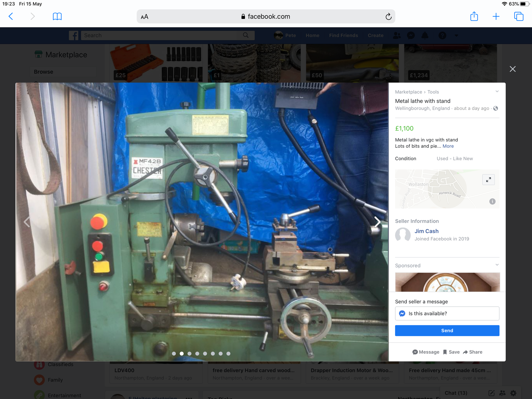
Task: Open the notifications bell icon
Action: (x=425, y=35)
